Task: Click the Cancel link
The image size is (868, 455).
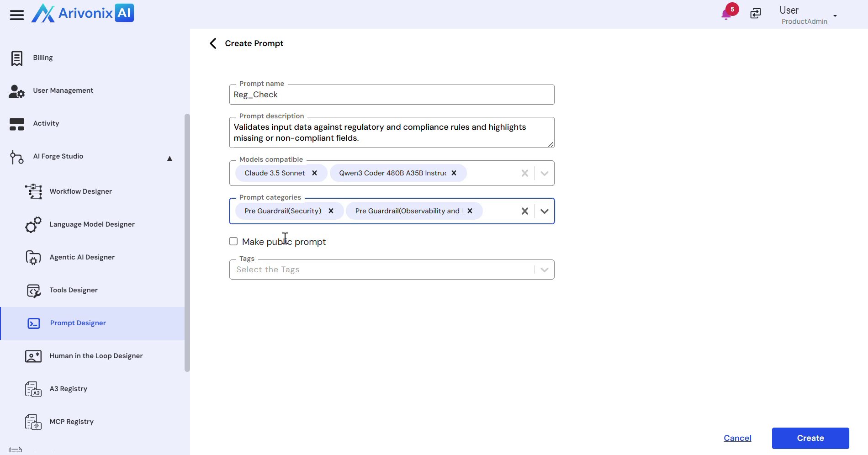Action: click(x=737, y=438)
